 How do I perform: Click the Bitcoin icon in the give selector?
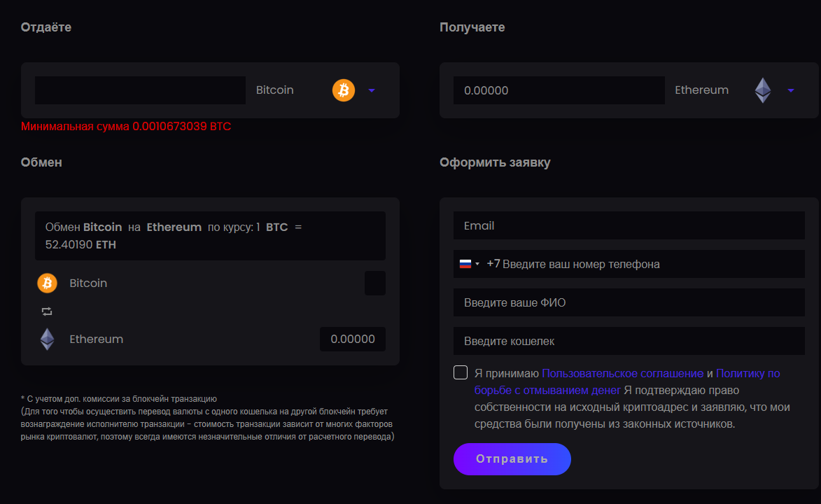point(344,90)
